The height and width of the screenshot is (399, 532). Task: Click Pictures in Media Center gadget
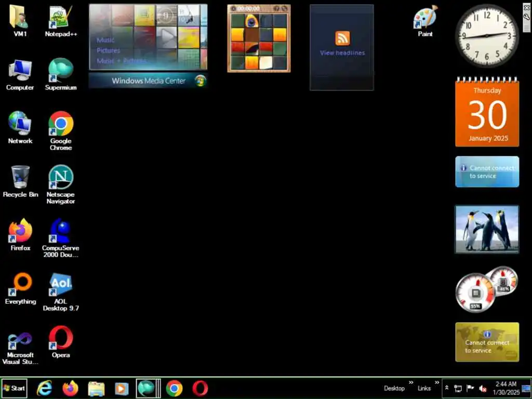pyautogui.click(x=108, y=50)
